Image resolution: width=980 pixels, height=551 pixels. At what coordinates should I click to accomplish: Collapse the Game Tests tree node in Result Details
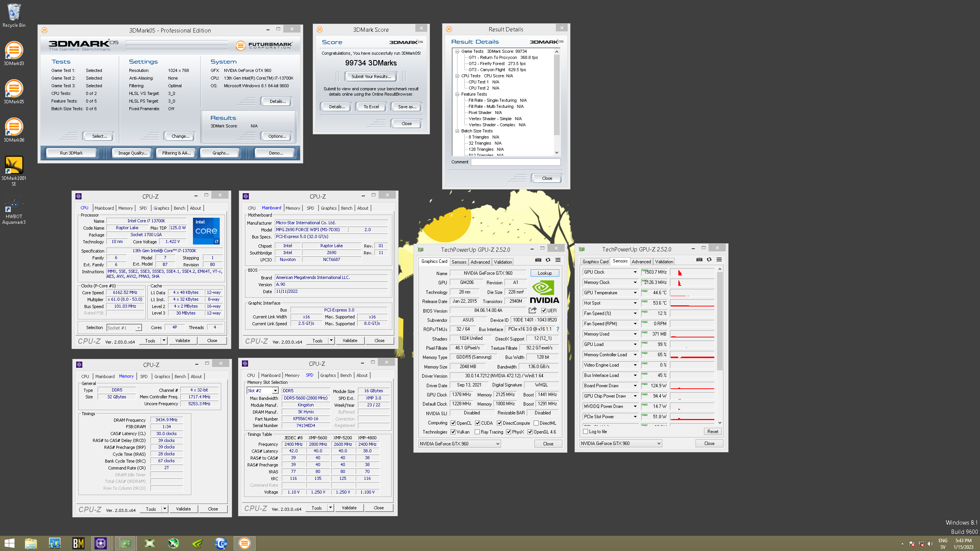[x=457, y=51]
